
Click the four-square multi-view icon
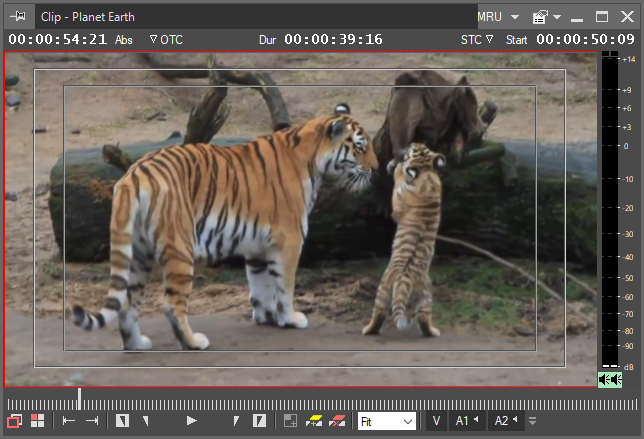(x=37, y=421)
